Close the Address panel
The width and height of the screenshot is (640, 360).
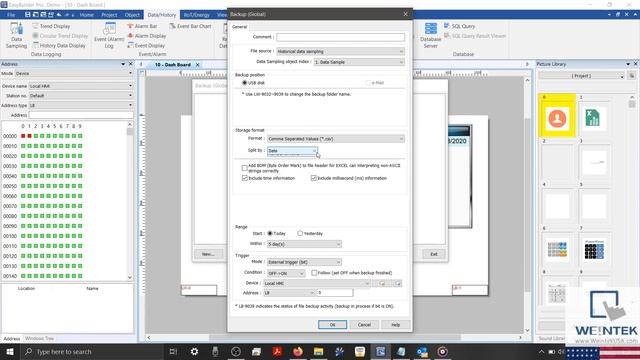pos(131,64)
